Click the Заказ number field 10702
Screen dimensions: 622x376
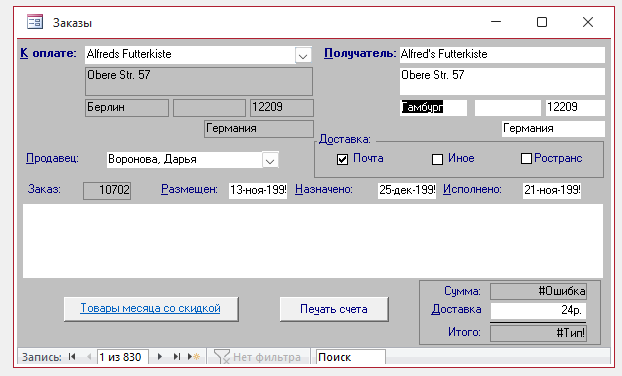click(x=107, y=190)
